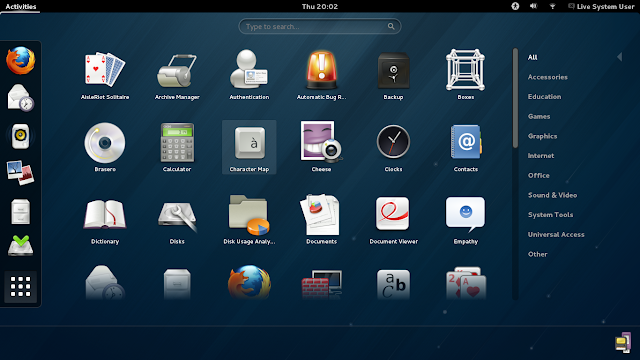Launch the Boxes application

(465, 75)
